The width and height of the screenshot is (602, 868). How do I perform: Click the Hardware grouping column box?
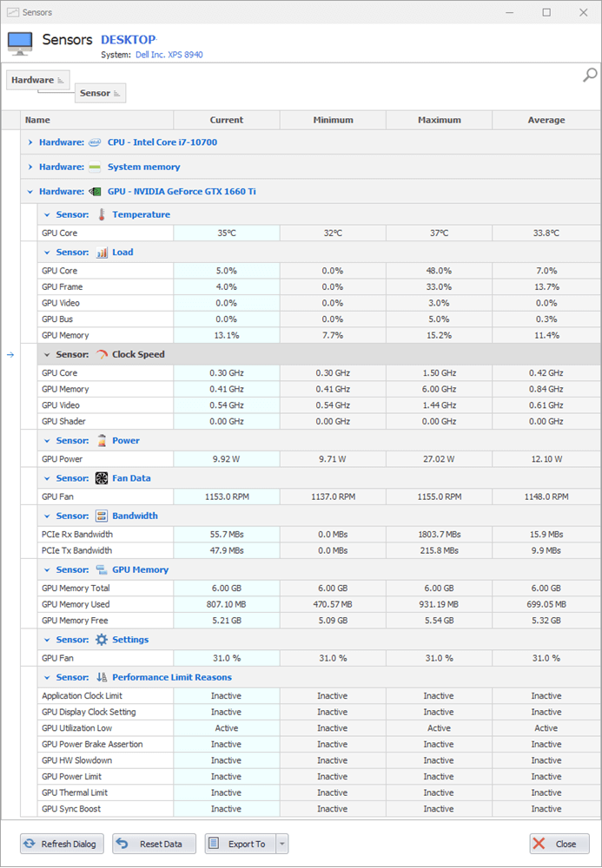point(37,80)
